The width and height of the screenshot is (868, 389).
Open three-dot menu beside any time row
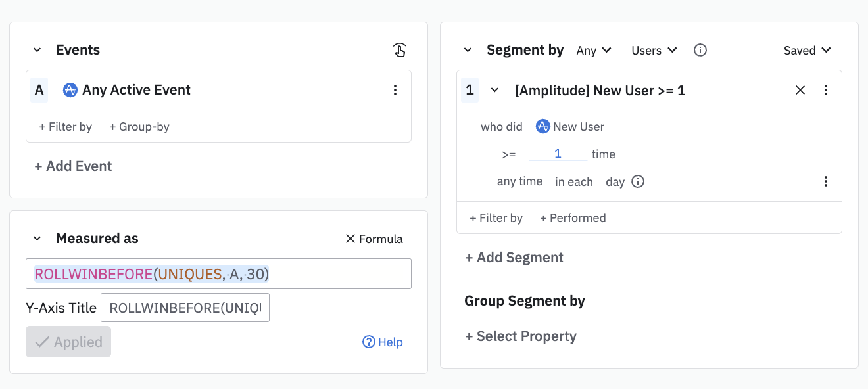pos(826,182)
